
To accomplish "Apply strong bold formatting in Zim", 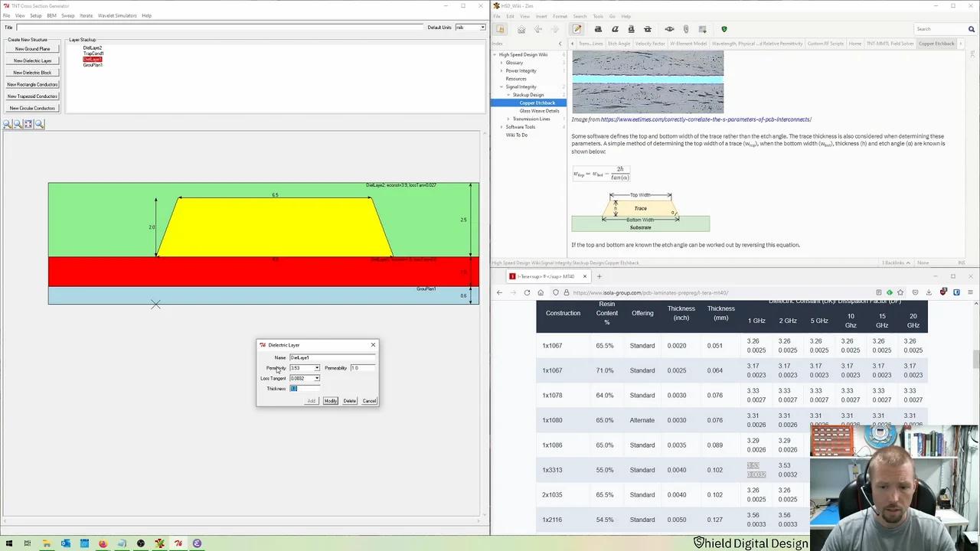I will (x=599, y=29).
